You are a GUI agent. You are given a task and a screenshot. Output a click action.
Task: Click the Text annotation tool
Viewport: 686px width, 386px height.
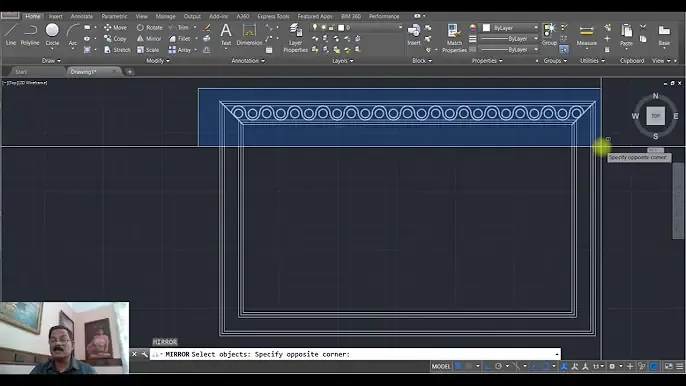click(226, 35)
